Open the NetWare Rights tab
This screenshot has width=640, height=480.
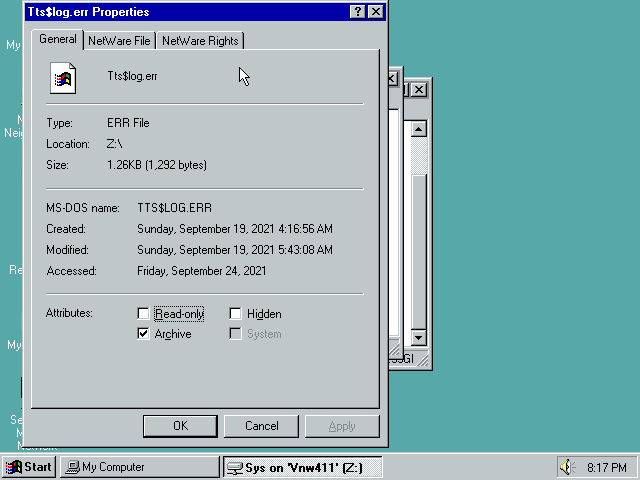point(200,41)
